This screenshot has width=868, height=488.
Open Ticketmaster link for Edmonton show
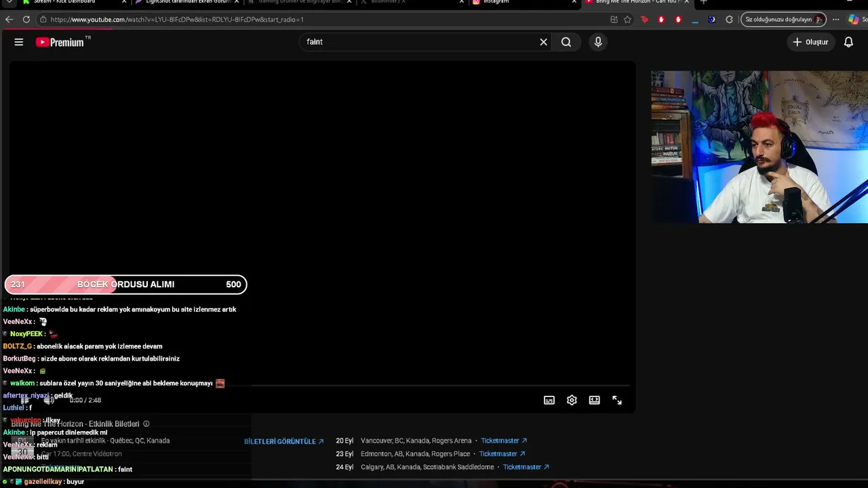502,454
